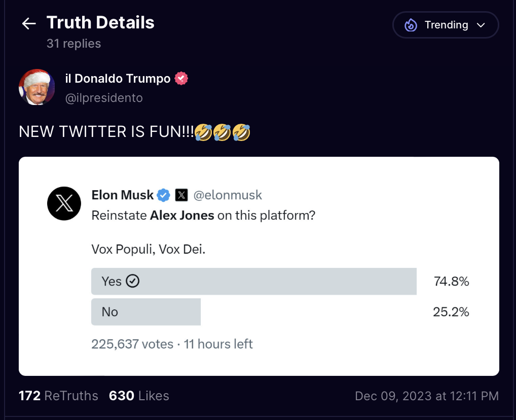Open the il Donaldo Trumpo display name

coord(118,79)
